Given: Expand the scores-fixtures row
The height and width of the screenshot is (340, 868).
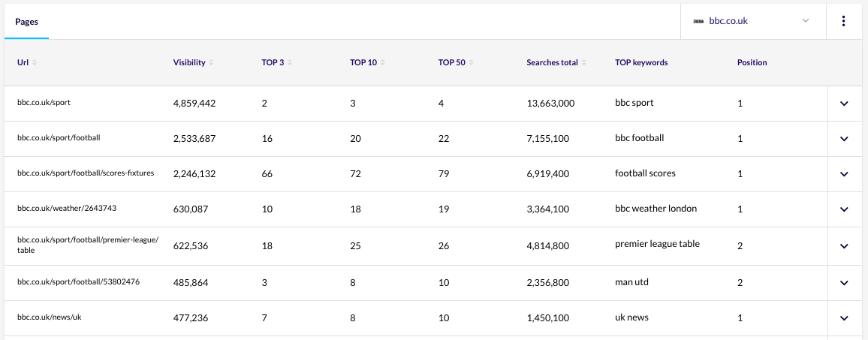Looking at the screenshot, I should [x=844, y=174].
